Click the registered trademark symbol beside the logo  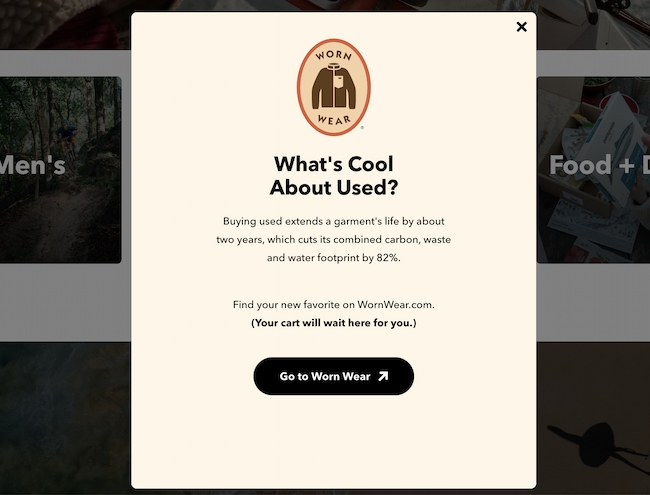click(362, 128)
